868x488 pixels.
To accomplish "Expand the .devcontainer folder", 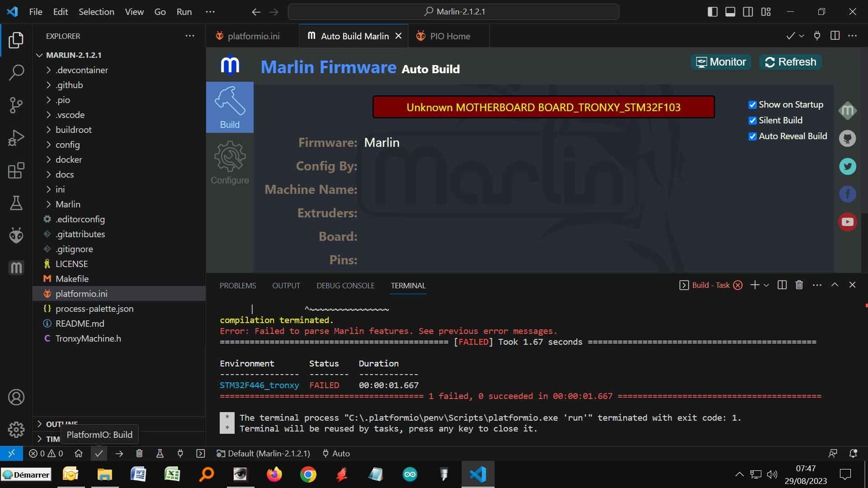I will click(119, 70).
